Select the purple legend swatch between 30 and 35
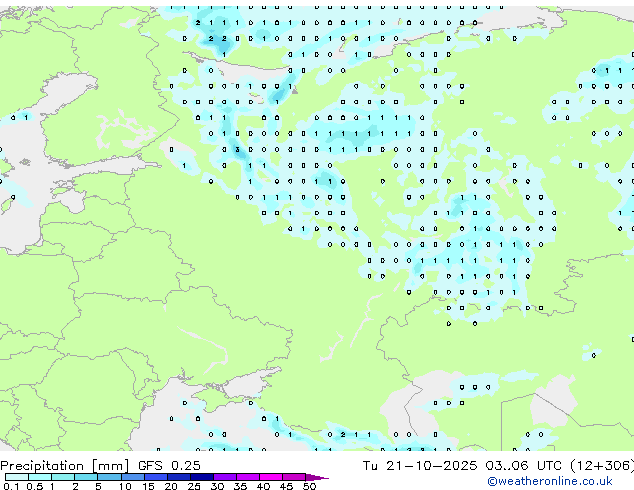634x490 pixels. pos(225,477)
